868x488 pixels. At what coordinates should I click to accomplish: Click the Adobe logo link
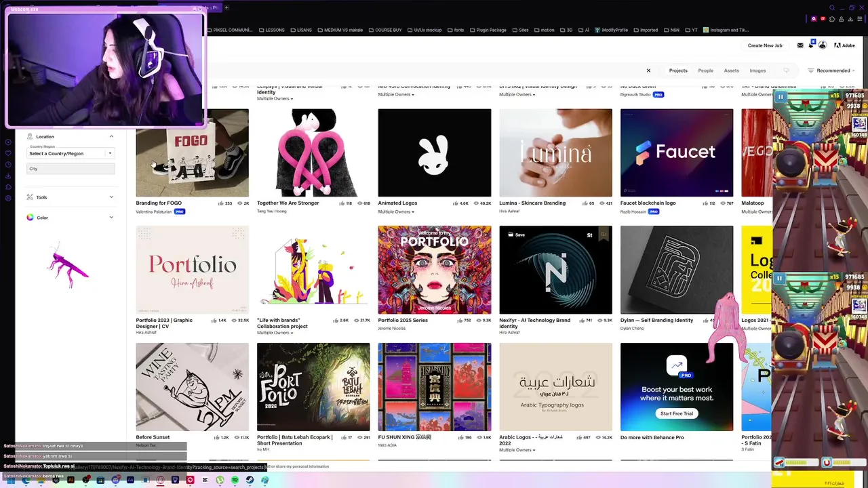click(x=844, y=45)
